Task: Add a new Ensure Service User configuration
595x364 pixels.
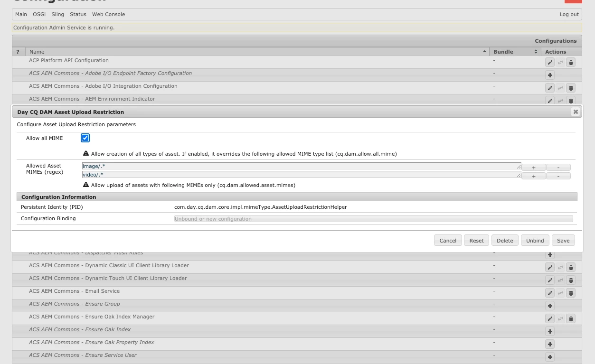Action: (x=550, y=357)
